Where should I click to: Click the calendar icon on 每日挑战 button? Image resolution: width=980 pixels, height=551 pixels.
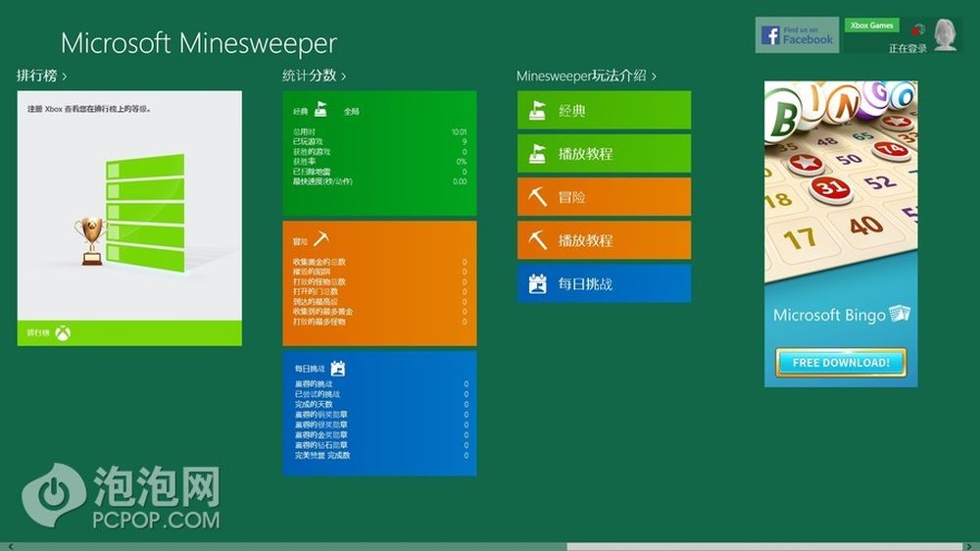coord(537,284)
